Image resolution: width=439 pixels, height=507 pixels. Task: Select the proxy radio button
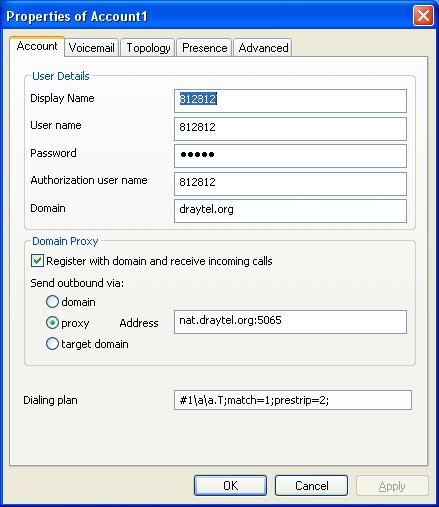click(x=52, y=323)
